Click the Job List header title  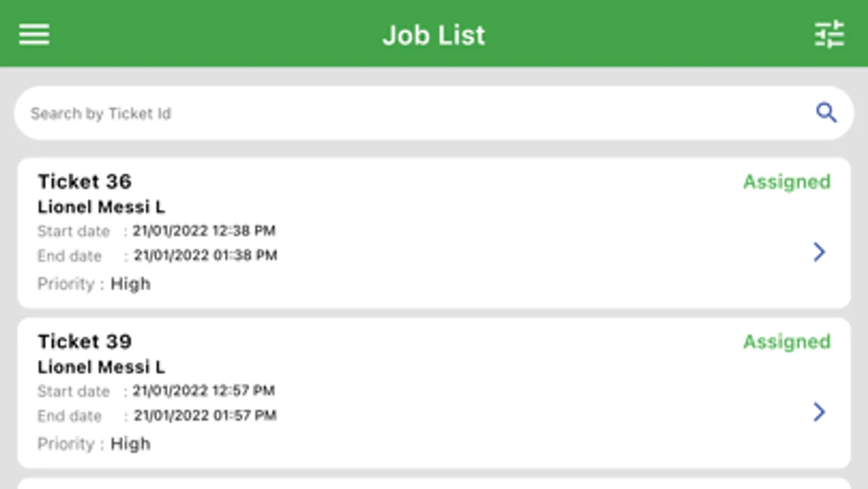433,35
